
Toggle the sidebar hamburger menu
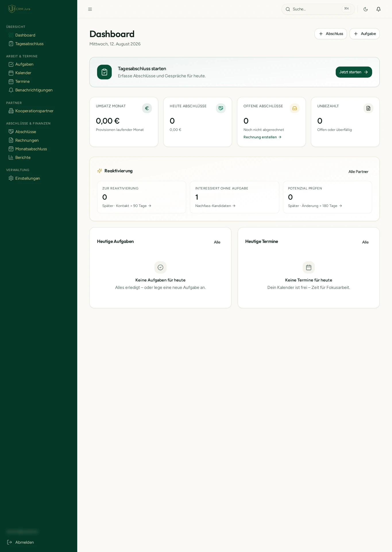click(x=90, y=9)
